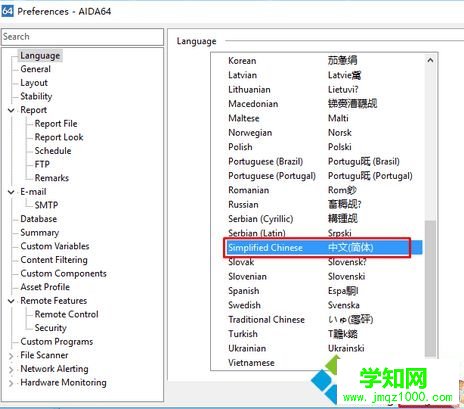Viewport: 464px width, 409px height.
Task: Open the General preferences page
Action: pyautogui.click(x=35, y=69)
